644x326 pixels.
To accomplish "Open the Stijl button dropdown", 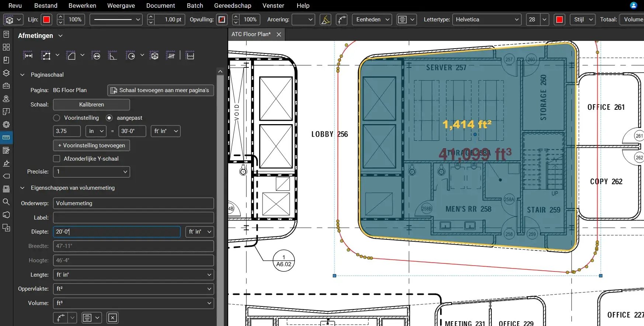I will point(583,20).
